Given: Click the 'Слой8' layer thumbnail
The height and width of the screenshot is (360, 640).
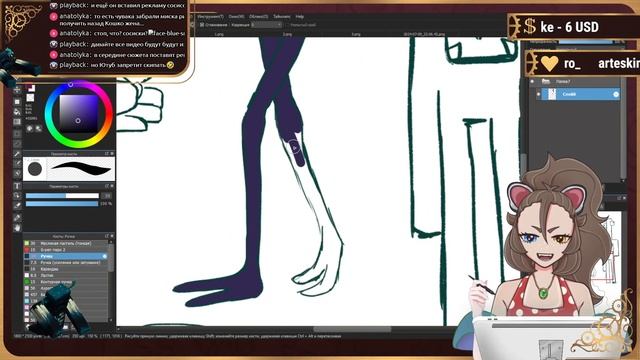Looking at the screenshot, I should click(552, 94).
